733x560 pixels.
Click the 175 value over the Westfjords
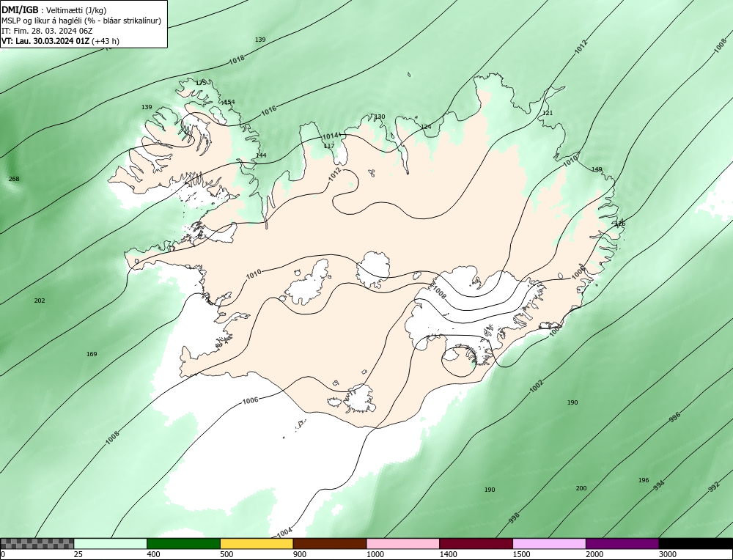pos(201,83)
